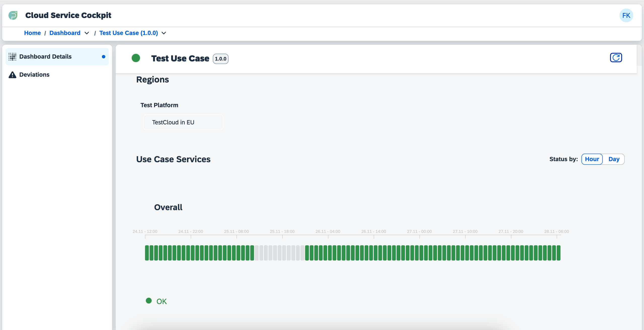Click the Dashboard Details grid icon

(x=12, y=56)
